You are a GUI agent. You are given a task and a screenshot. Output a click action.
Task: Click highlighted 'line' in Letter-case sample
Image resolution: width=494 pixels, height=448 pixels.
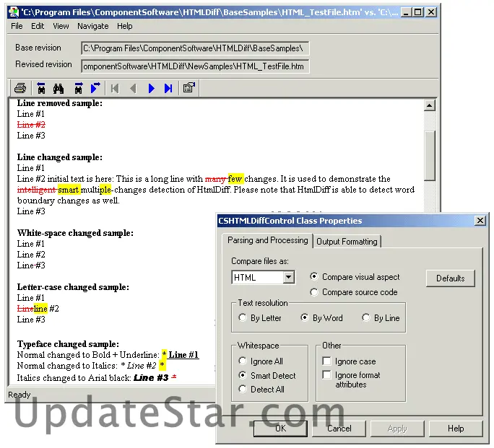[40, 309]
